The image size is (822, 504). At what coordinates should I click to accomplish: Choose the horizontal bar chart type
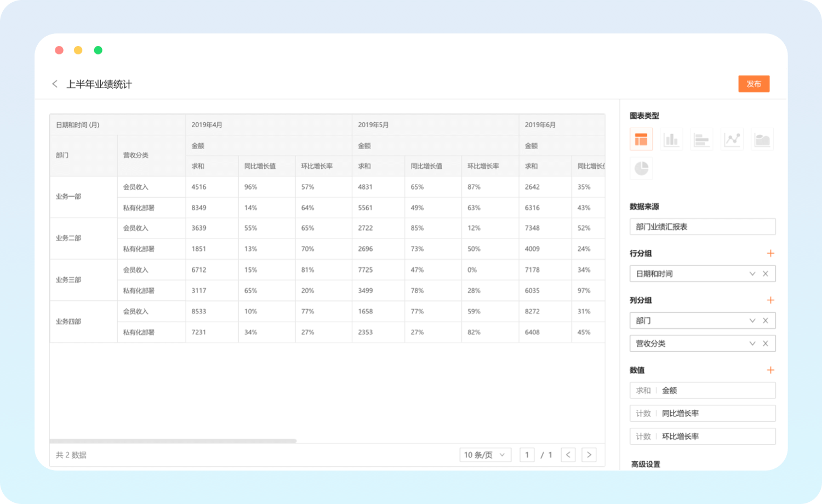701,140
